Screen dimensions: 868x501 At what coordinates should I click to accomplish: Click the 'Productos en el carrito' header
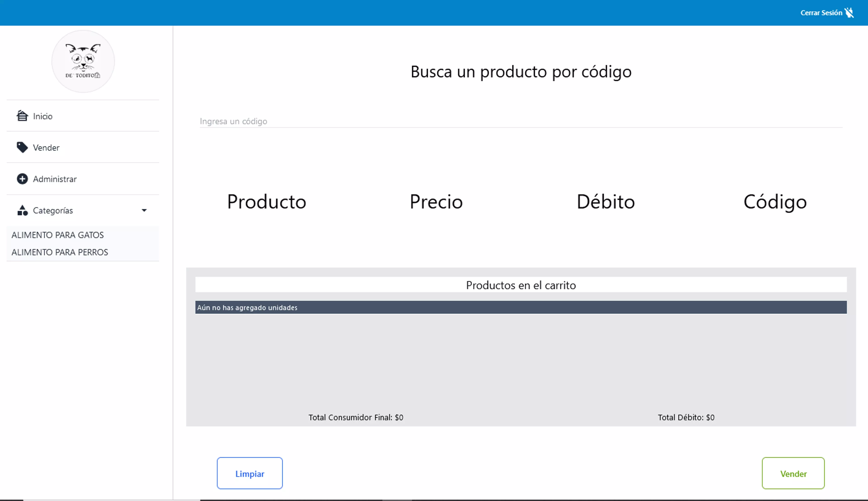point(521,285)
